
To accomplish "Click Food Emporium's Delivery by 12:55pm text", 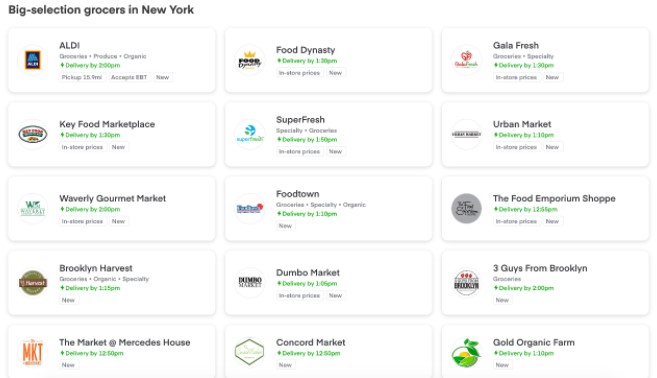I will click(526, 209).
